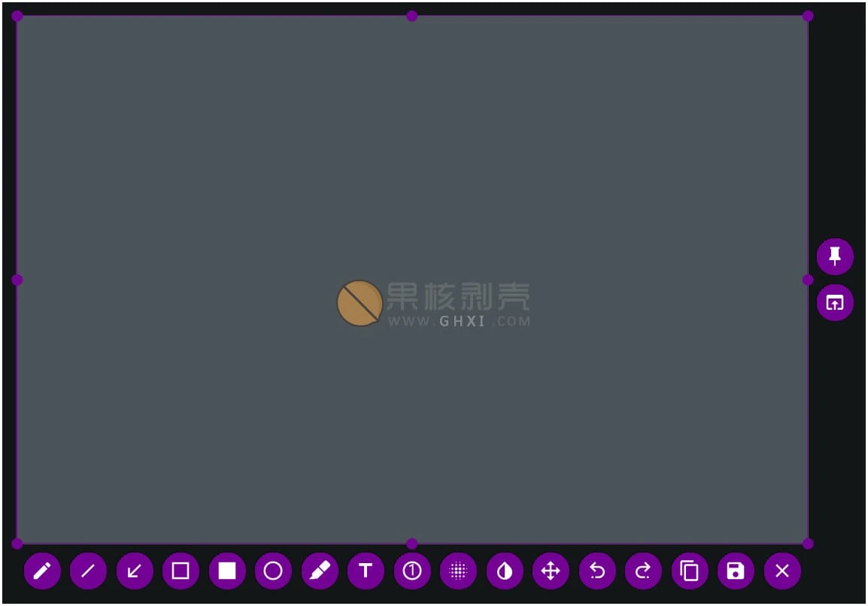Viewport: 868px width, 606px height.
Task: Pin the screenshot to the desktop
Action: (x=835, y=256)
